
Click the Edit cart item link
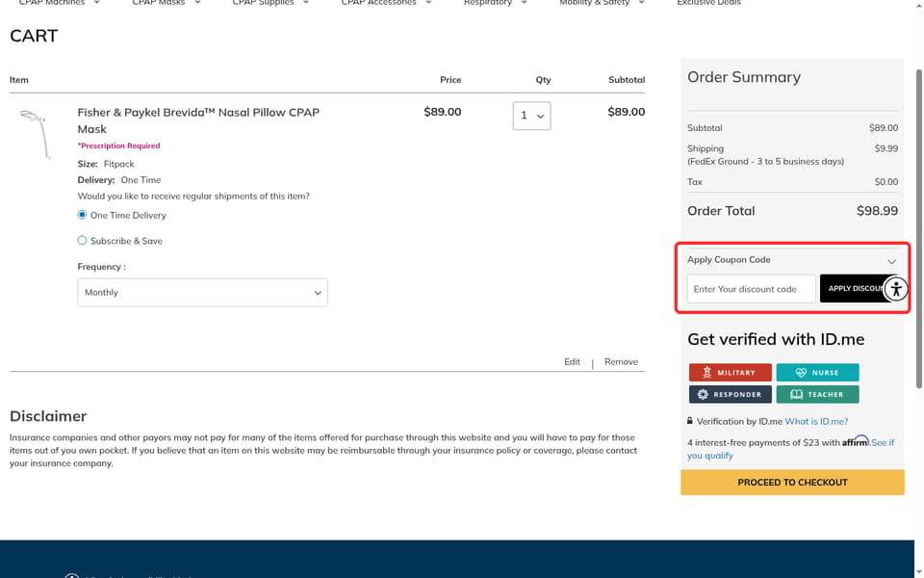572,362
